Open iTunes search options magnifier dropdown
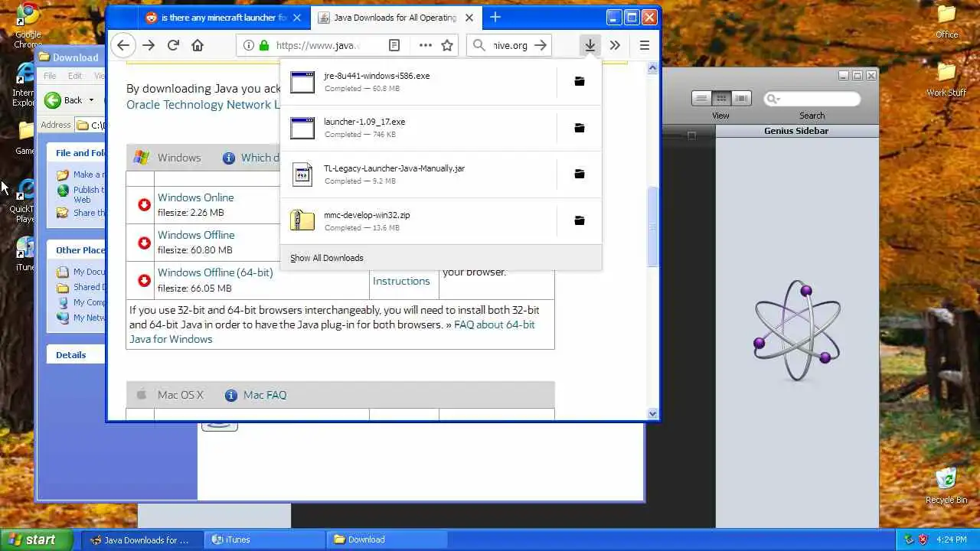Screen dimensions: 980x551 [772, 99]
